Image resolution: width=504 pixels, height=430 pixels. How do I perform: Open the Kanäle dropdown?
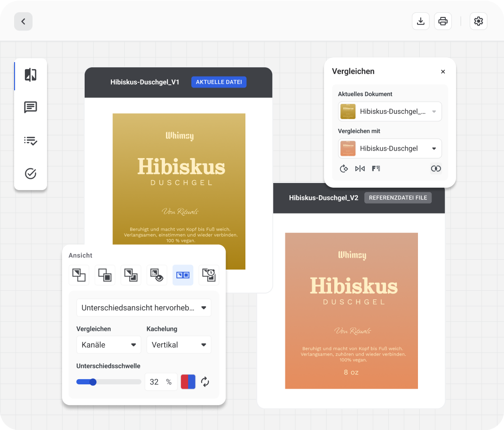(x=109, y=345)
